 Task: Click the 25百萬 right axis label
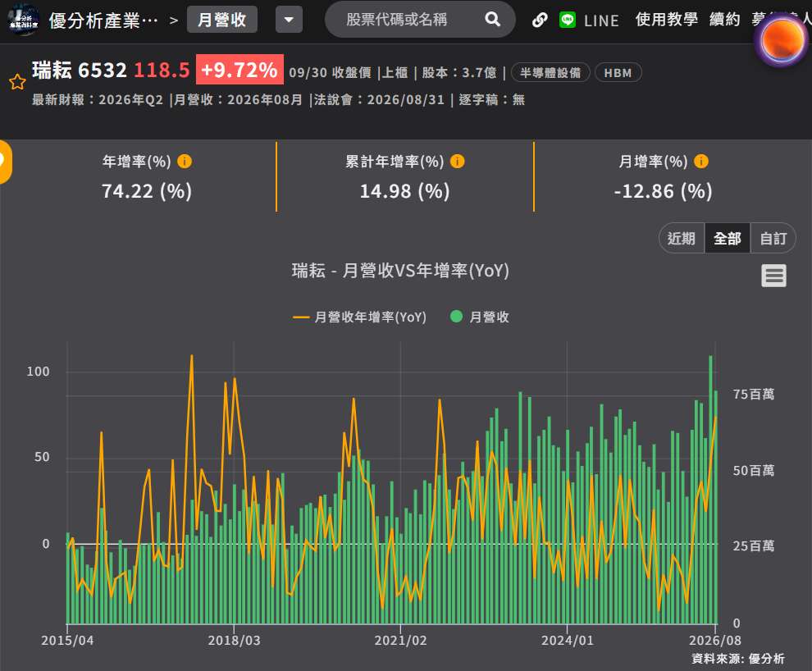754,545
